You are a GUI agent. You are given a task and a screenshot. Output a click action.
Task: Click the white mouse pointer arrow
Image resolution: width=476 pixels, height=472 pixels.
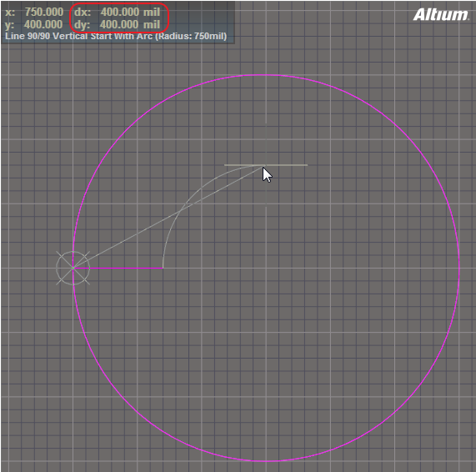tap(268, 175)
